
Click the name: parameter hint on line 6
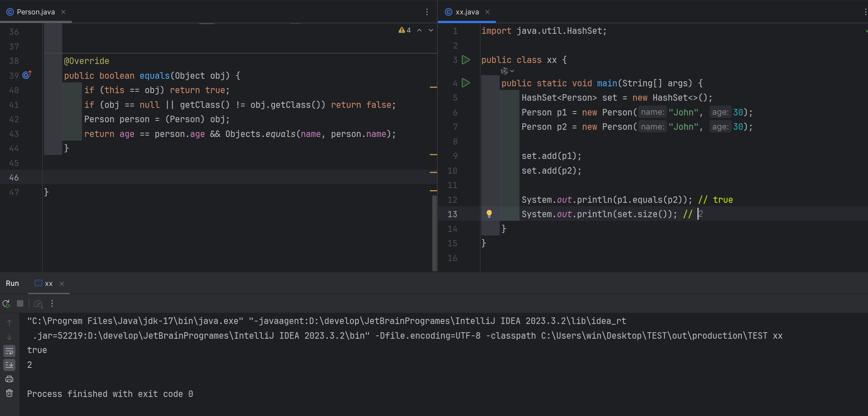pyautogui.click(x=653, y=112)
